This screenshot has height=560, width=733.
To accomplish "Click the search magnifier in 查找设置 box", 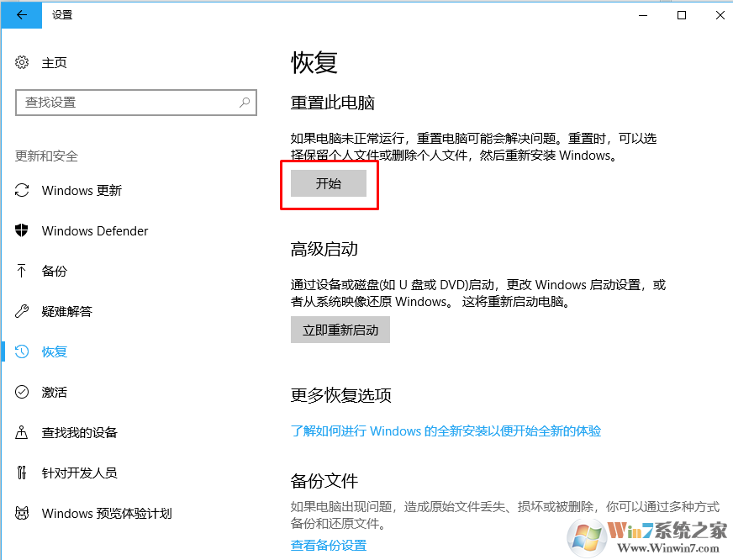I will click(x=245, y=102).
